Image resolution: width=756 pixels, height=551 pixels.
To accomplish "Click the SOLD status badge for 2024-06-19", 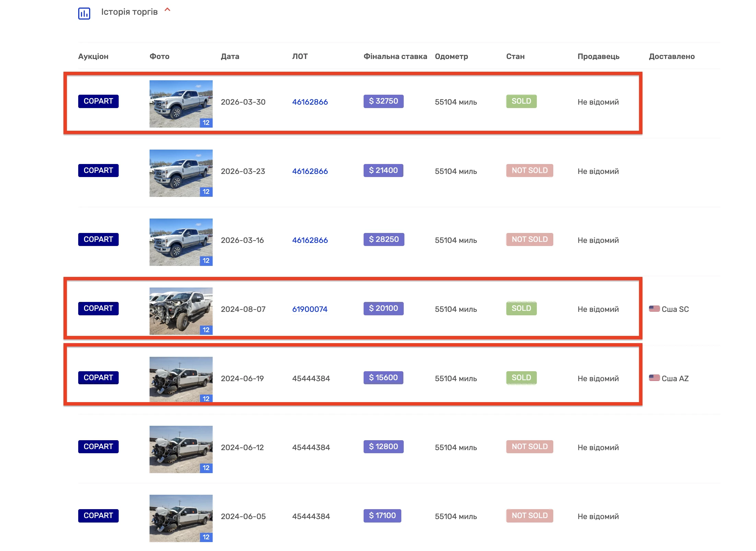I will coord(521,378).
